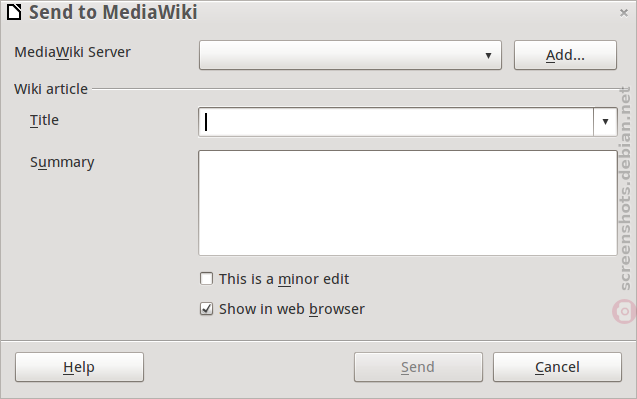Close the Send to MediaWiki dialog

pos(624,13)
